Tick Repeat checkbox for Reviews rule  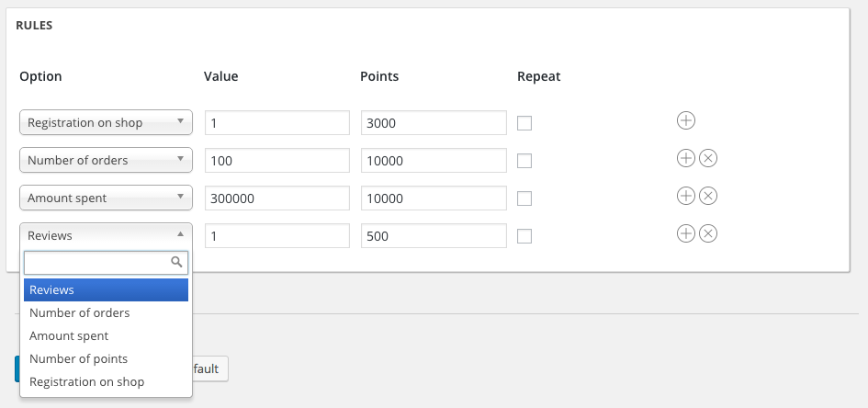(x=524, y=236)
